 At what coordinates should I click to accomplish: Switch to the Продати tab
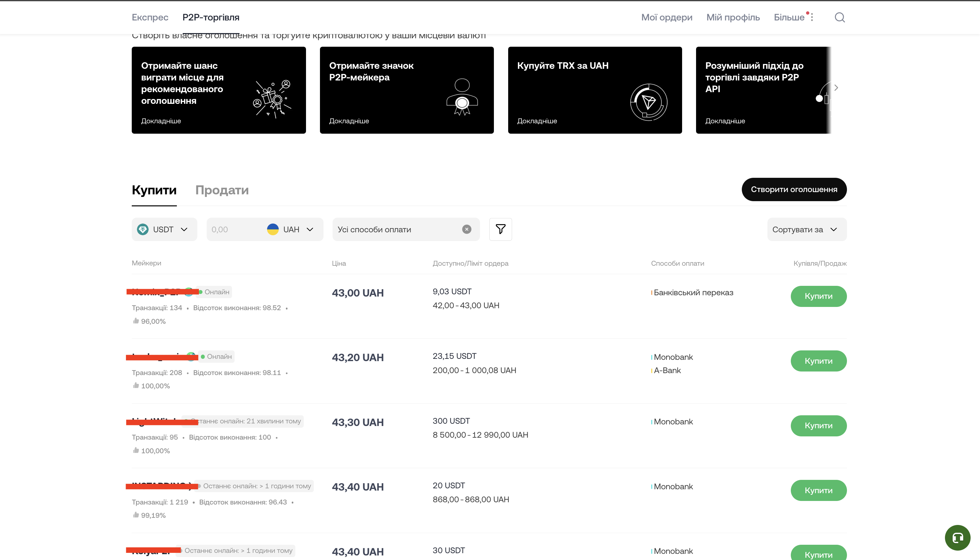click(222, 190)
